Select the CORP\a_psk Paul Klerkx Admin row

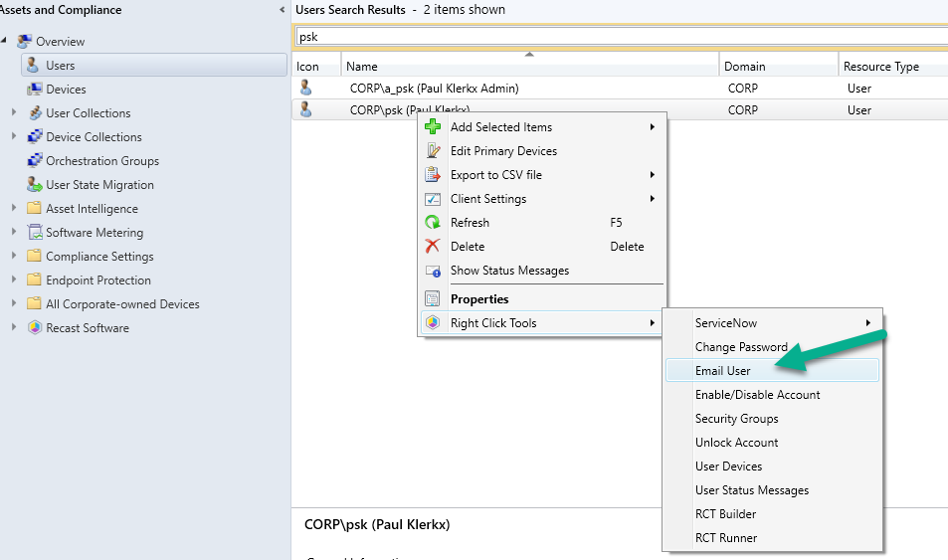[x=434, y=89]
